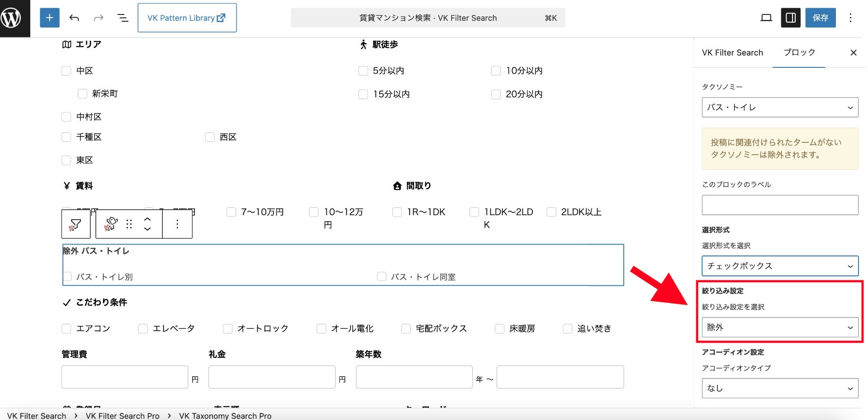The width and height of the screenshot is (868, 420).
Task: Switch to the ブロック tab
Action: tap(798, 52)
